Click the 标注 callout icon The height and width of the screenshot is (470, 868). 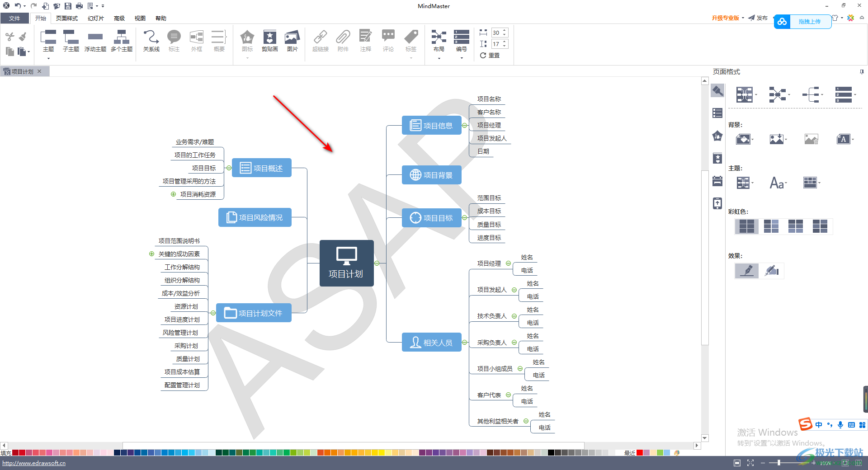click(174, 37)
